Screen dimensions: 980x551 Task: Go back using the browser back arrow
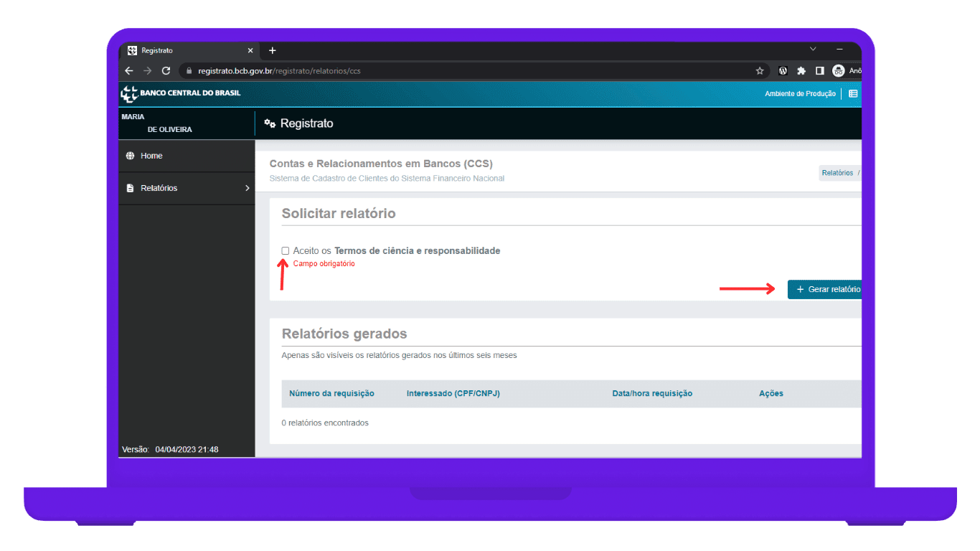pos(129,71)
